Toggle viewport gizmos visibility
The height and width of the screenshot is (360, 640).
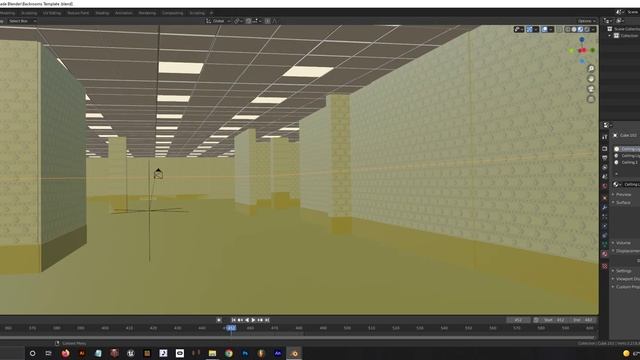(x=529, y=29)
